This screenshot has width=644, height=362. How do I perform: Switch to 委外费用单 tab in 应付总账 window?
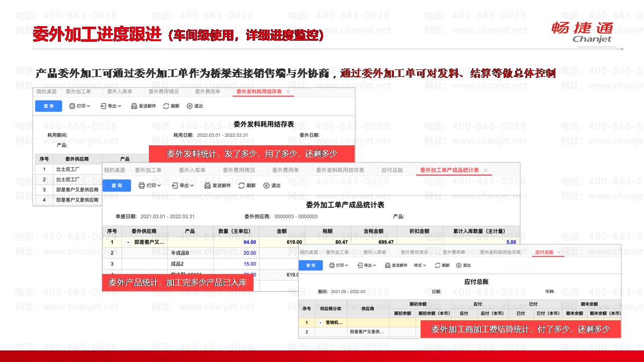coord(454,252)
